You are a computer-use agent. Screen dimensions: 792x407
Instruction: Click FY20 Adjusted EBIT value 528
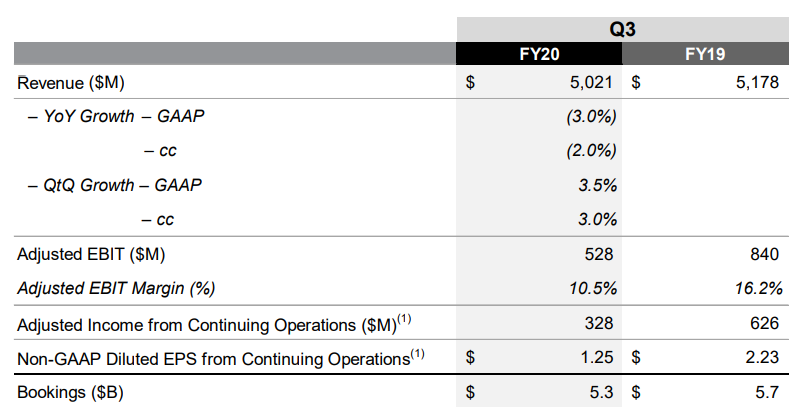(x=599, y=254)
